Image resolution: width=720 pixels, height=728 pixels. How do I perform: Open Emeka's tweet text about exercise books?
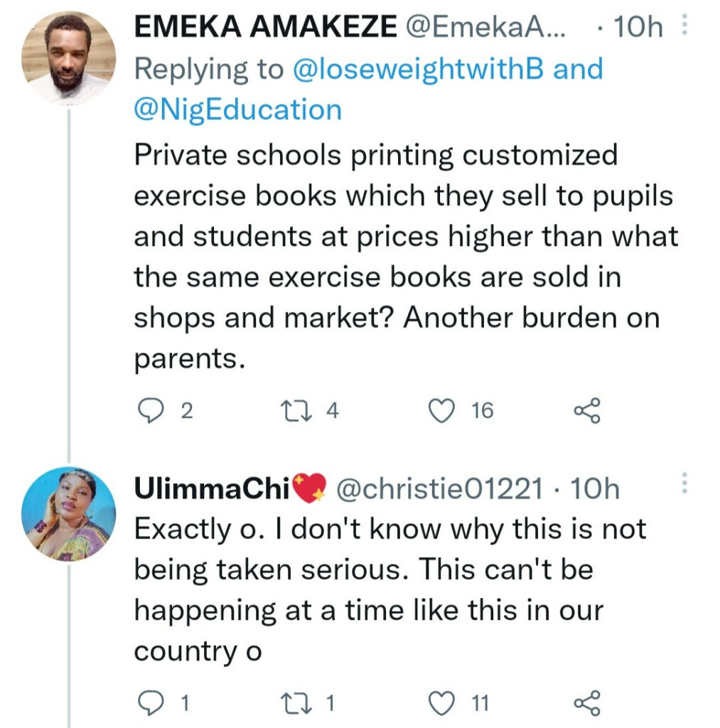click(405, 257)
